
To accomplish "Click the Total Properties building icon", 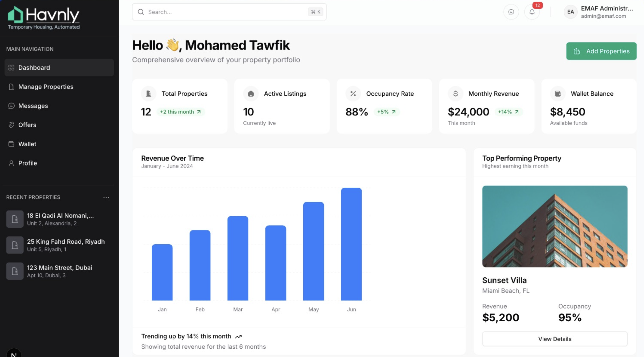I will pos(148,94).
